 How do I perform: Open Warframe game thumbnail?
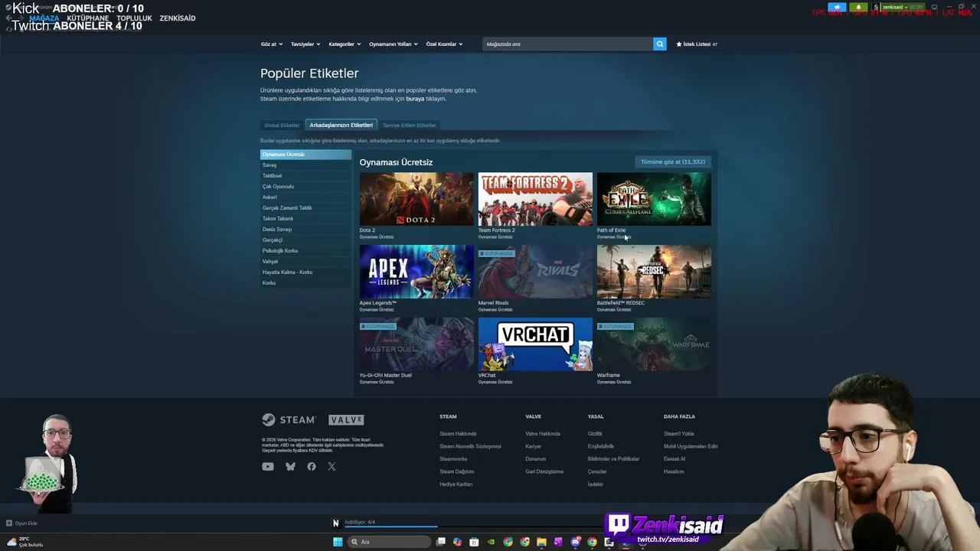coord(654,344)
